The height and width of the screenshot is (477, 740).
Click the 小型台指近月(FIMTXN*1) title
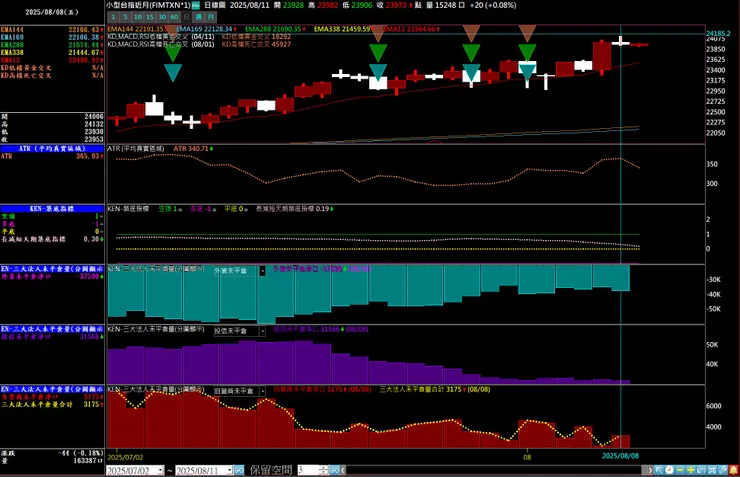148,5
